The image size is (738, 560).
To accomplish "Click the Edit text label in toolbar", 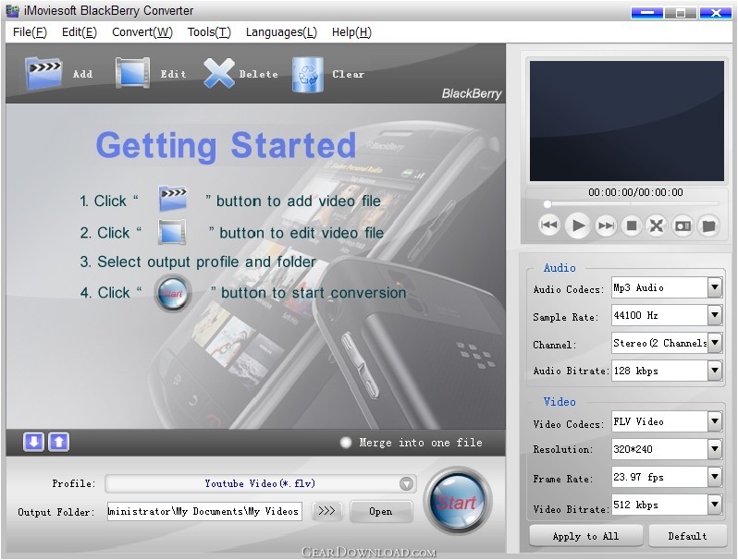I will (173, 74).
